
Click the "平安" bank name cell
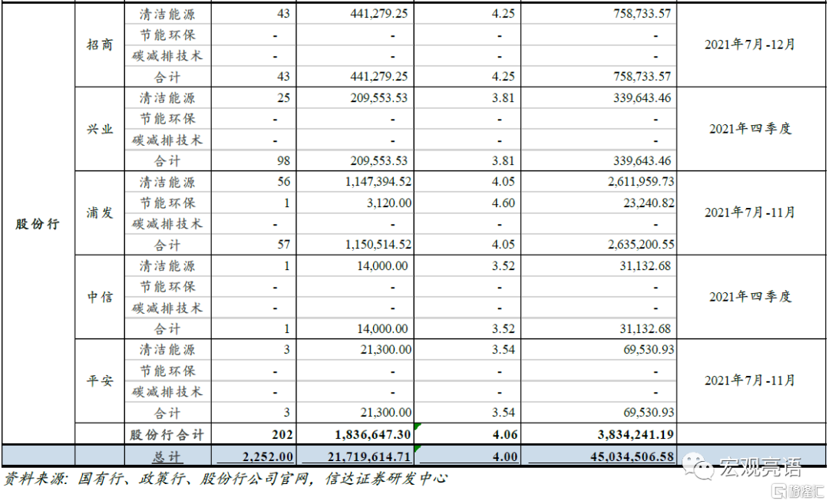(x=100, y=380)
